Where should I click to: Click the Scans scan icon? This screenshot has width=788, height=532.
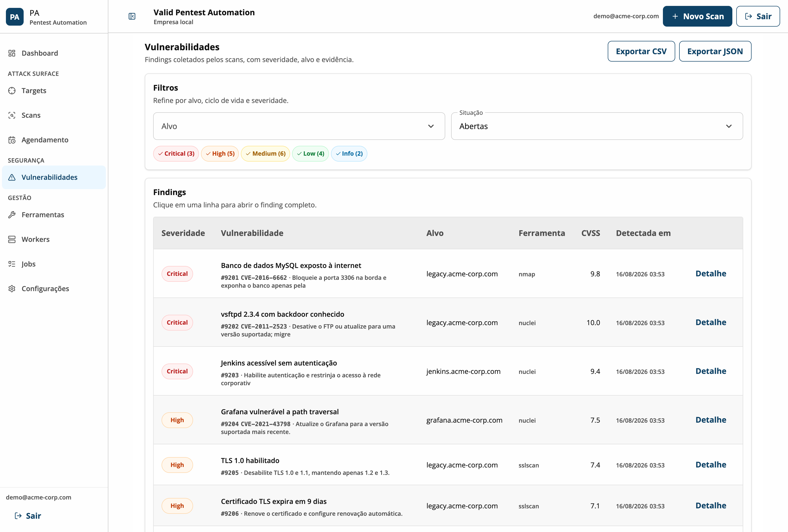tap(12, 115)
